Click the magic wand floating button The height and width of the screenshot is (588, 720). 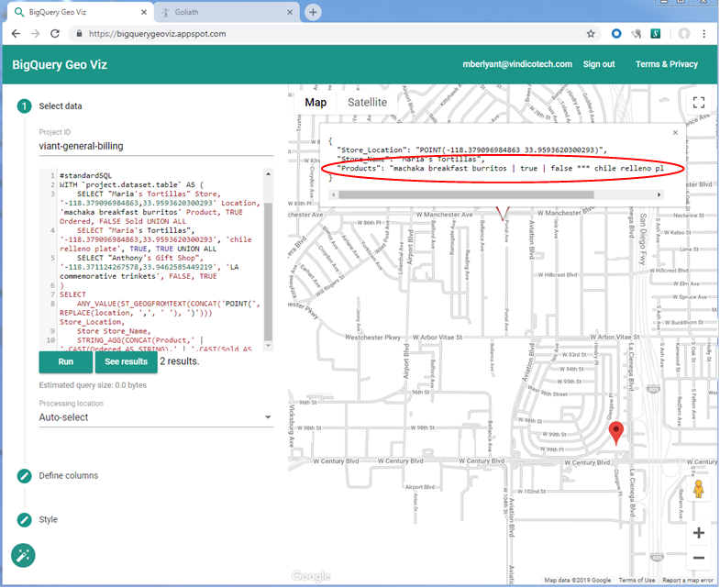coord(23,555)
